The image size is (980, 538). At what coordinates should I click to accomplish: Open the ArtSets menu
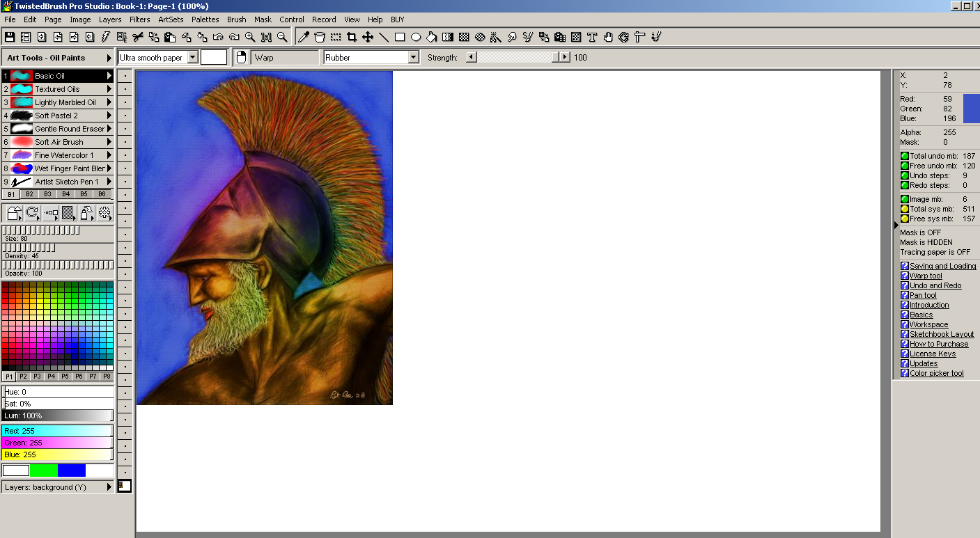pyautogui.click(x=171, y=19)
